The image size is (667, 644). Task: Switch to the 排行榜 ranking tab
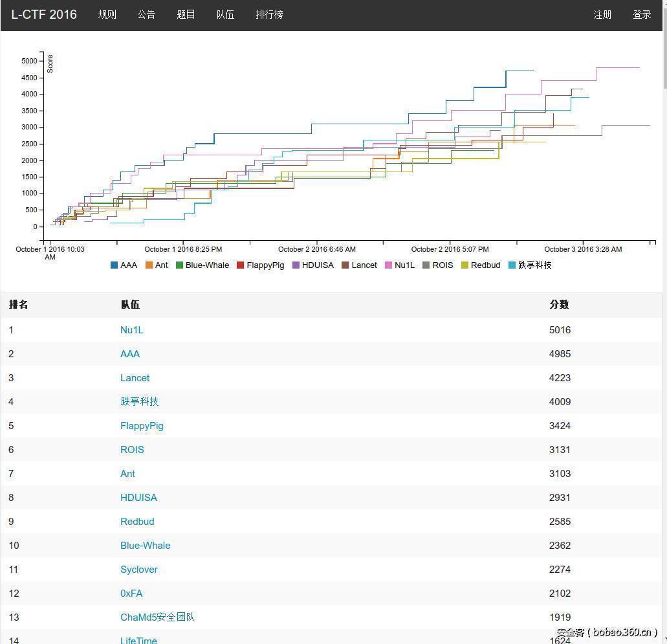coord(269,14)
